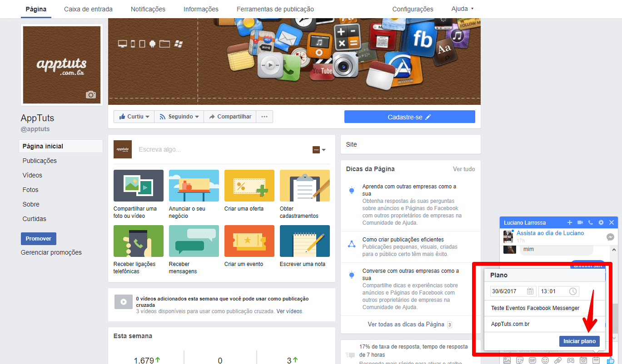Open Publicações in the sidebar
This screenshot has width=622, height=364.
click(x=40, y=161)
